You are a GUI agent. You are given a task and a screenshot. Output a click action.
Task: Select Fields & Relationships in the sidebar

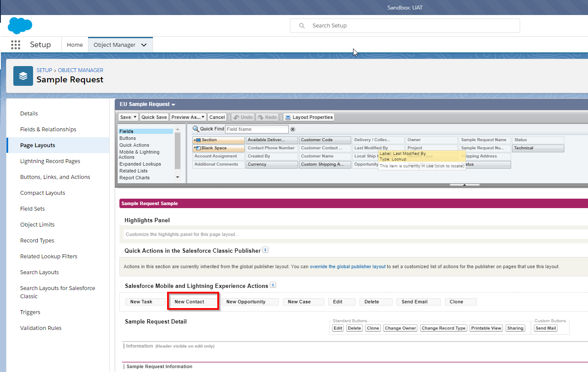(x=48, y=129)
